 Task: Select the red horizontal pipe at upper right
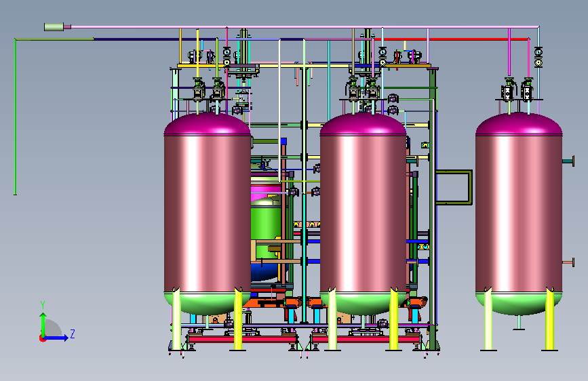pyautogui.click(x=456, y=39)
